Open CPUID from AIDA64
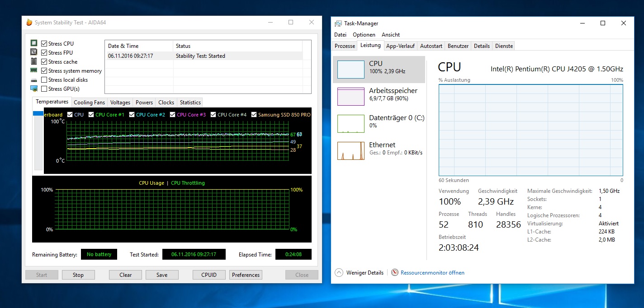Screen dimensions: 644x308 click(x=209, y=275)
